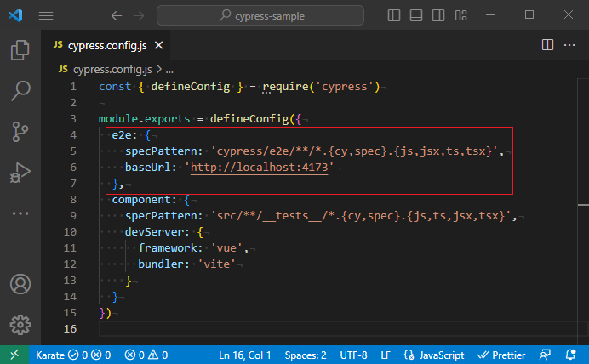Open the notifications bell icon
589x364 pixels.
coord(571,355)
